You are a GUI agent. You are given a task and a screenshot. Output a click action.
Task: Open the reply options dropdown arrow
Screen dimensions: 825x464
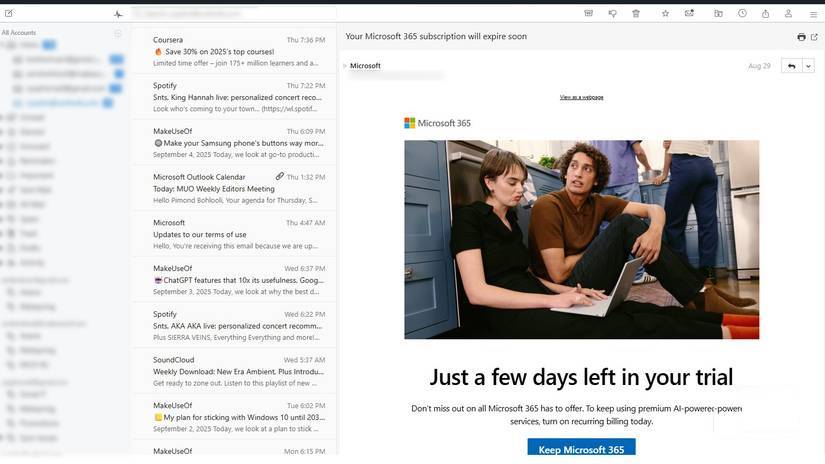(x=808, y=66)
